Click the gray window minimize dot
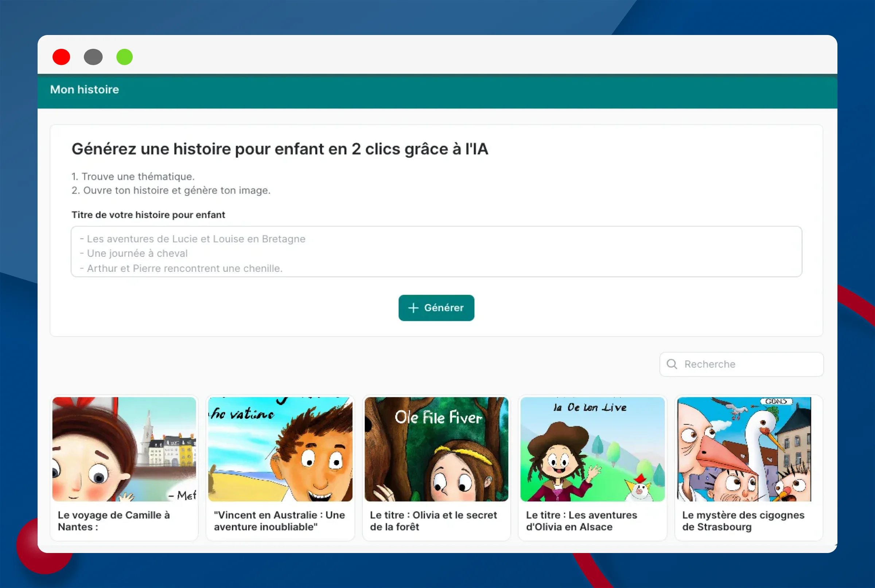The height and width of the screenshot is (588, 875). click(93, 57)
